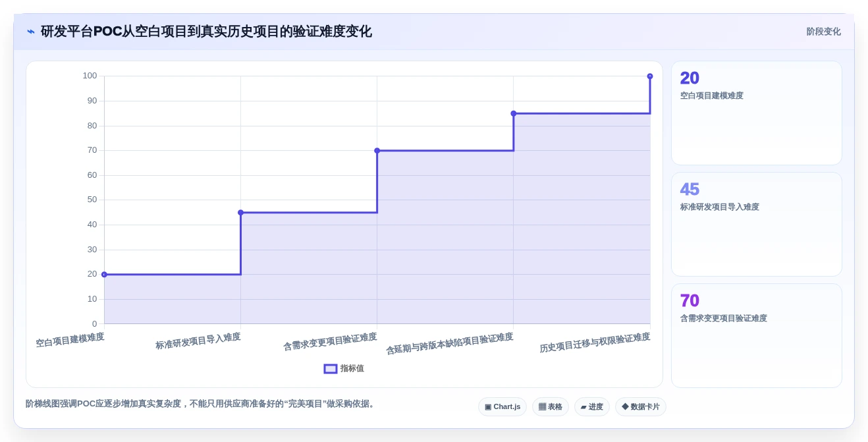Viewport: 868px width, 442px height.
Task: Click the y-axis tick label 50
Action: click(92, 200)
